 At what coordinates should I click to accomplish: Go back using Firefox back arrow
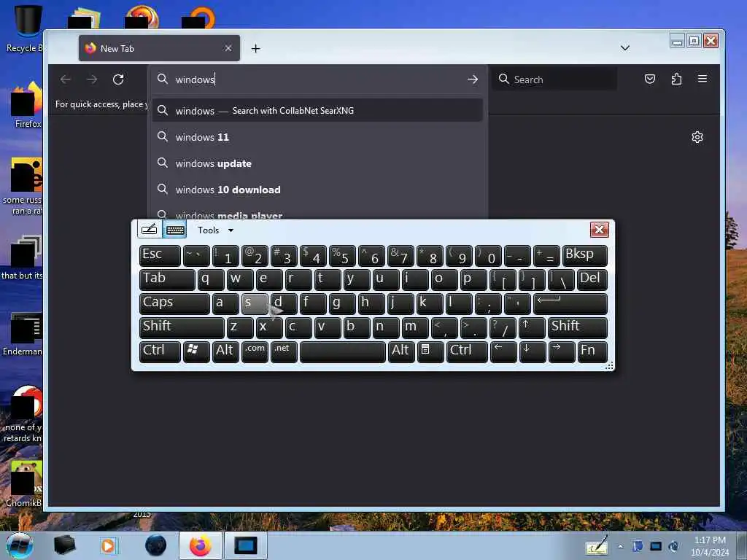coord(66,79)
